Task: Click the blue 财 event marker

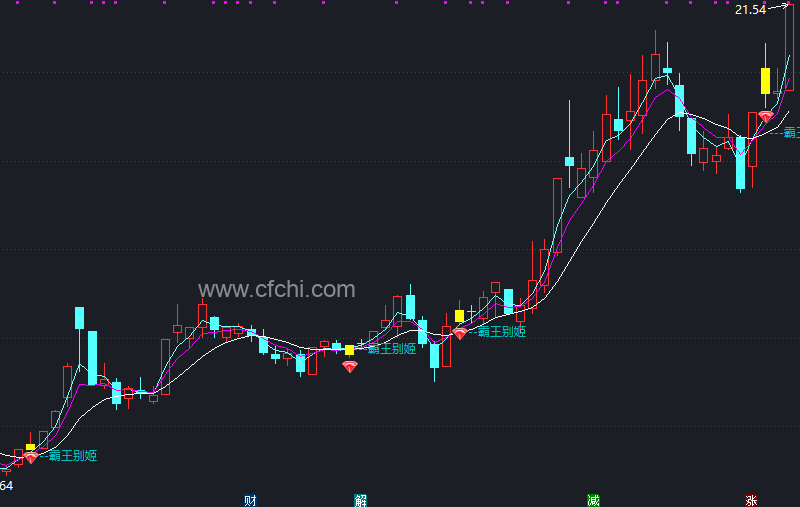Action: 250,500
